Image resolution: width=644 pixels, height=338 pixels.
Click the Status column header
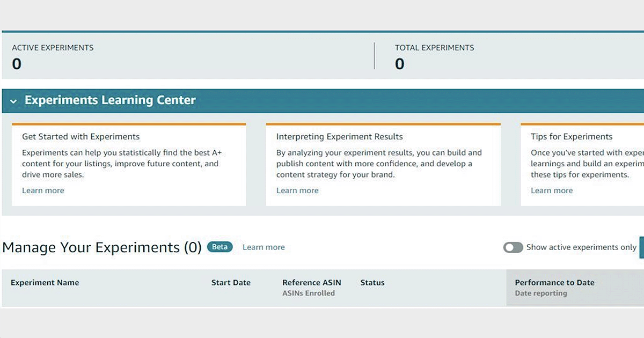pyautogui.click(x=372, y=283)
